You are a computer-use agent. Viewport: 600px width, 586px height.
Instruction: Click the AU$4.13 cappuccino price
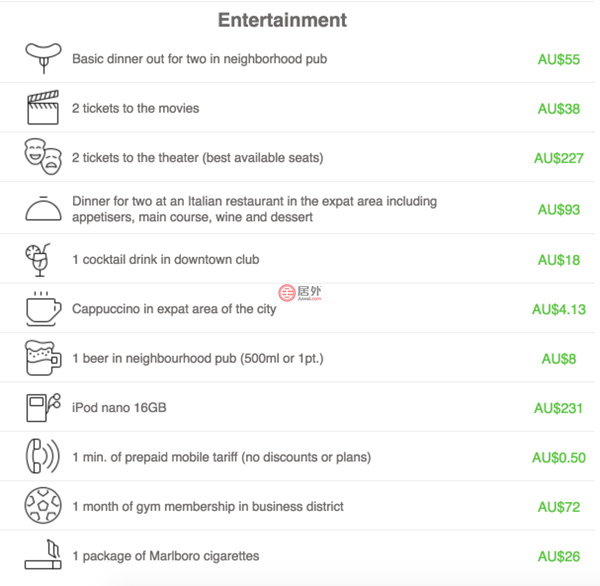pos(558,310)
